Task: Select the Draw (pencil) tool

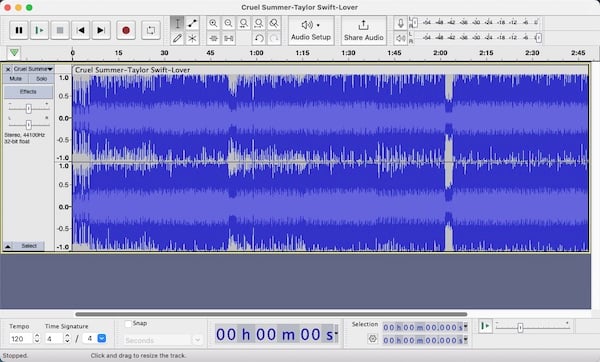Action: [177, 38]
